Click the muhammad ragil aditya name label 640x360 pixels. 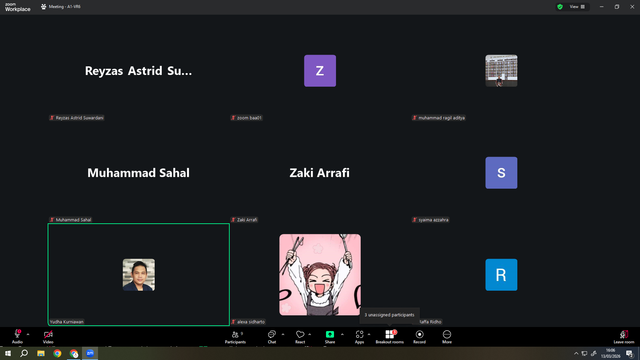(439, 118)
